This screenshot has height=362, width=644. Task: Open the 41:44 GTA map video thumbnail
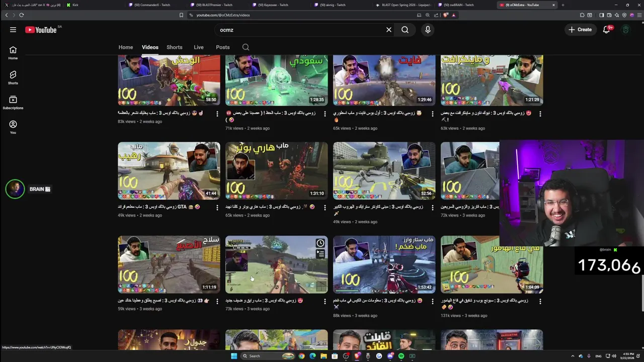point(169,170)
